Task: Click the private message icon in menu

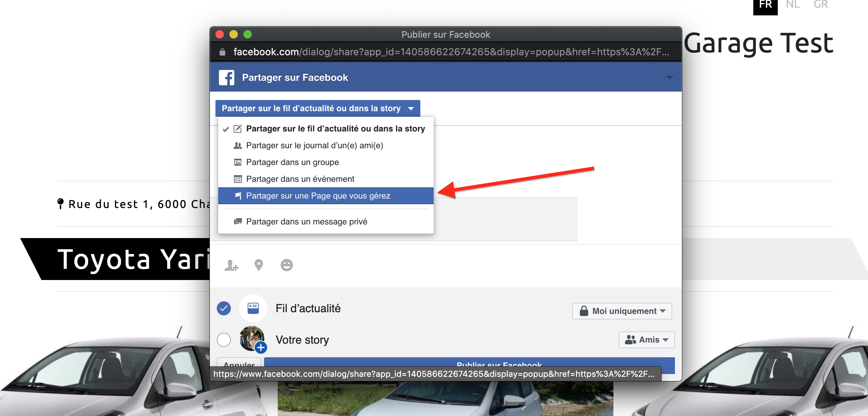Action: (x=238, y=221)
